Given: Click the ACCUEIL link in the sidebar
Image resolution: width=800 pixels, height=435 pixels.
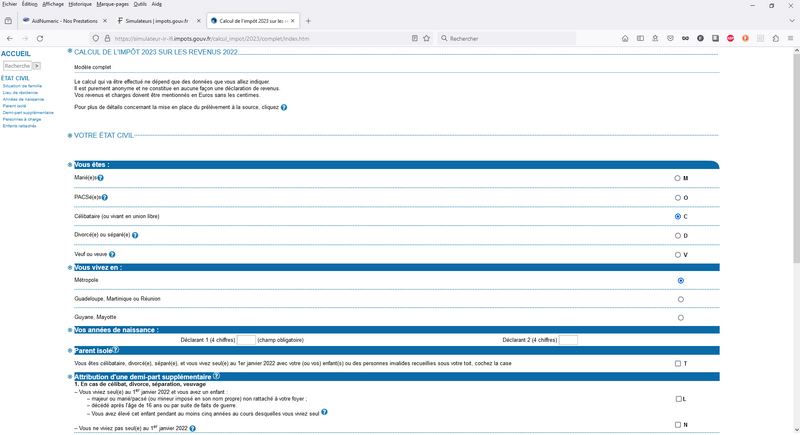Looking at the screenshot, I should pos(15,53).
